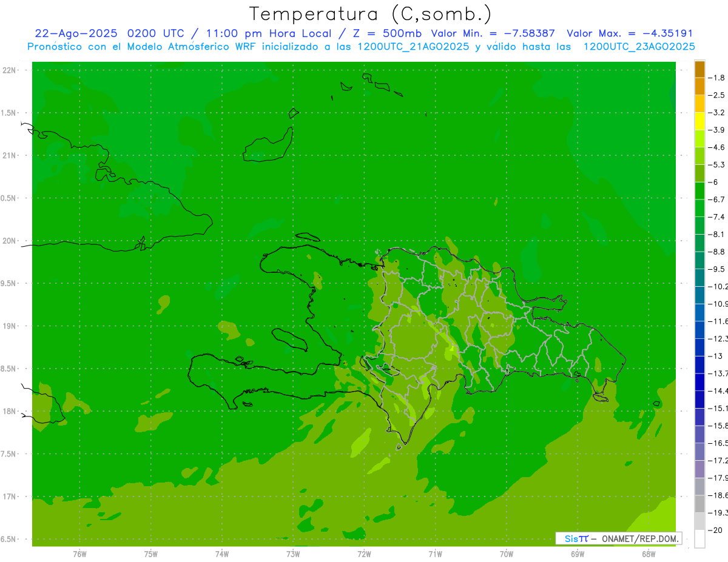Click the '73W' longitude label

coord(293,554)
